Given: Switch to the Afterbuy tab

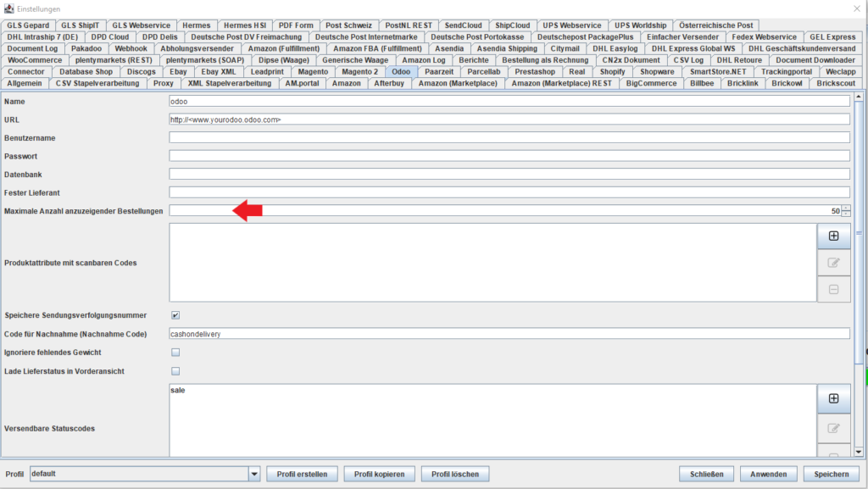Looking at the screenshot, I should [x=389, y=84].
